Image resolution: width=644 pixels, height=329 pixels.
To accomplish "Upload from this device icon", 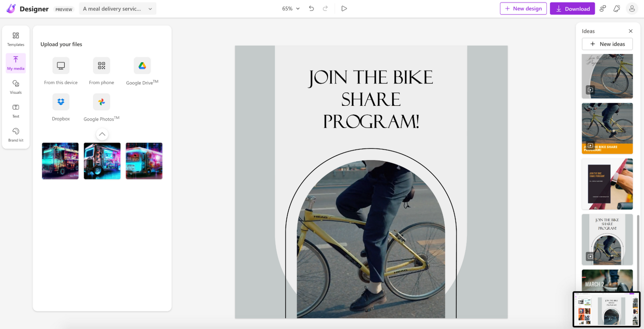I will click(61, 65).
